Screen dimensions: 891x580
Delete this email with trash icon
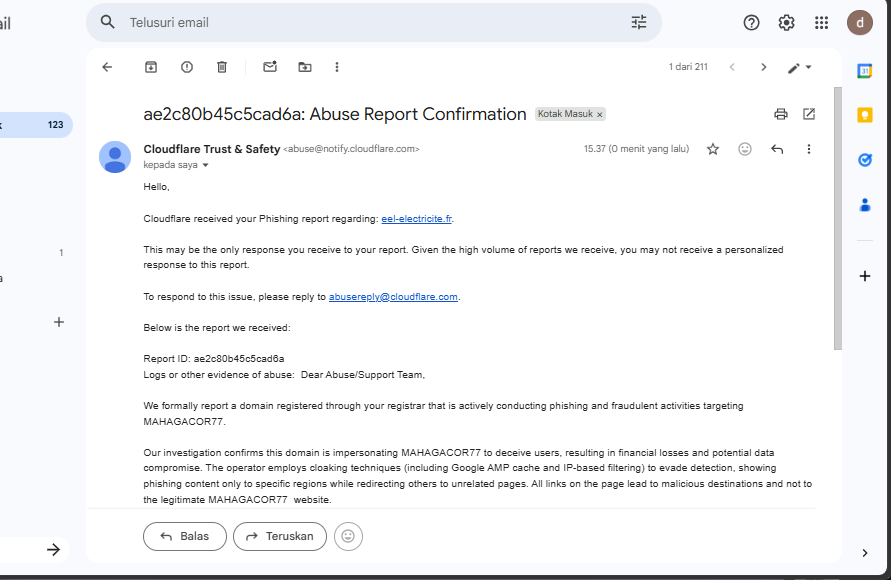pos(222,67)
